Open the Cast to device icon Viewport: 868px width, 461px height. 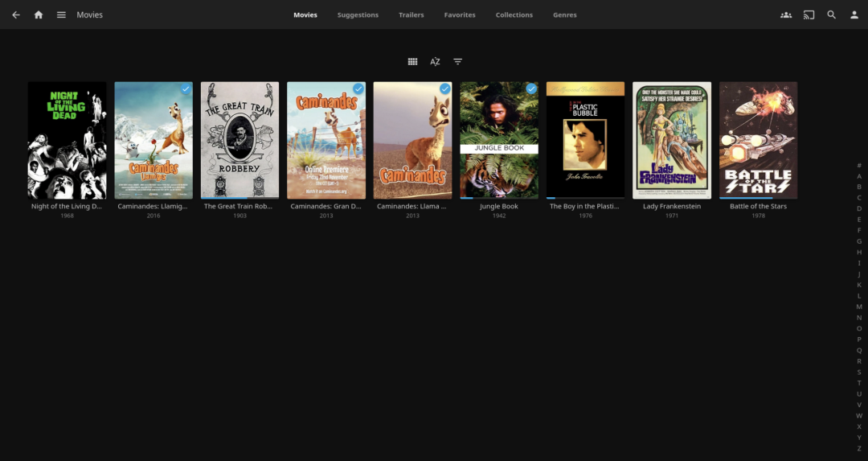click(809, 15)
